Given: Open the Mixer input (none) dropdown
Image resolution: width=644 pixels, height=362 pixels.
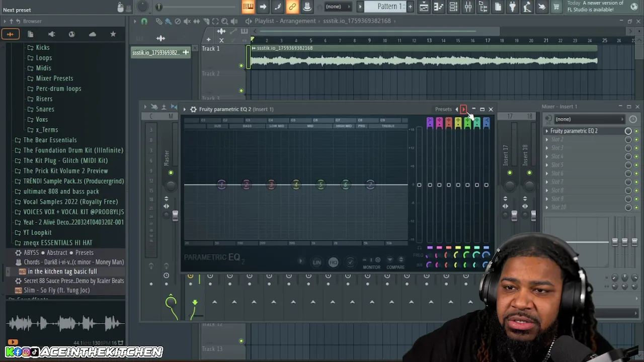Looking at the screenshot, I should click(590, 119).
